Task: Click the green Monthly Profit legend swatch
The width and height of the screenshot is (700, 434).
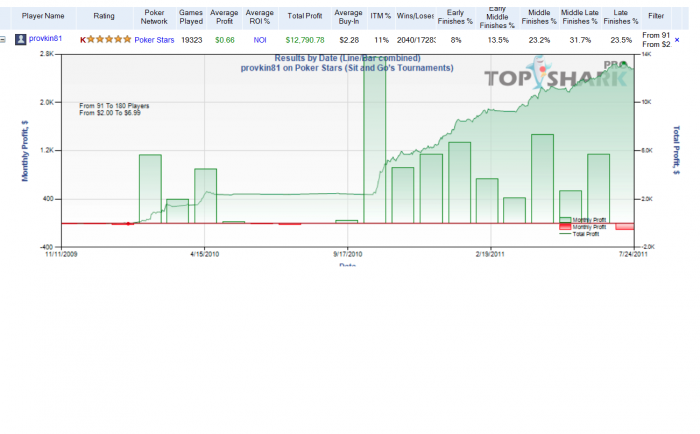Action: 565,220
